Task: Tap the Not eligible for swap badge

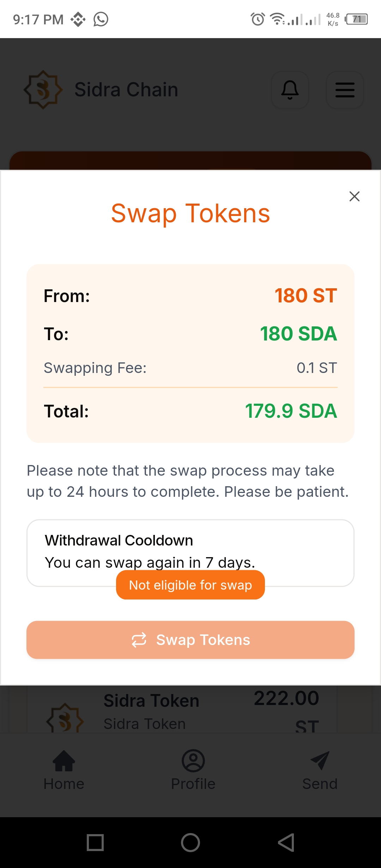Action: pos(190,585)
